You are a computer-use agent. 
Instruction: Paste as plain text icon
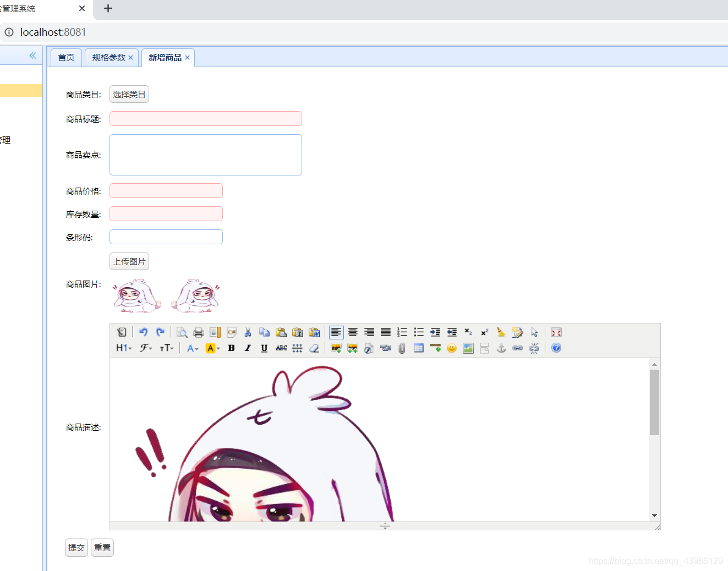coord(298,332)
